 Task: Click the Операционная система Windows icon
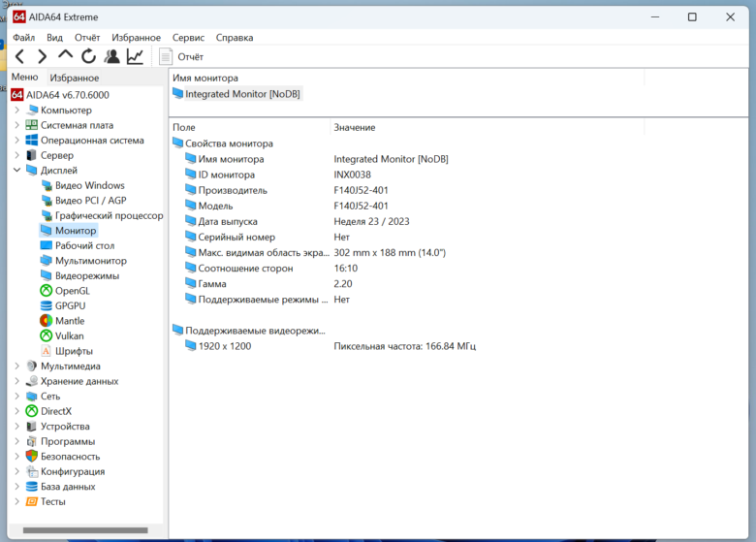click(32, 141)
